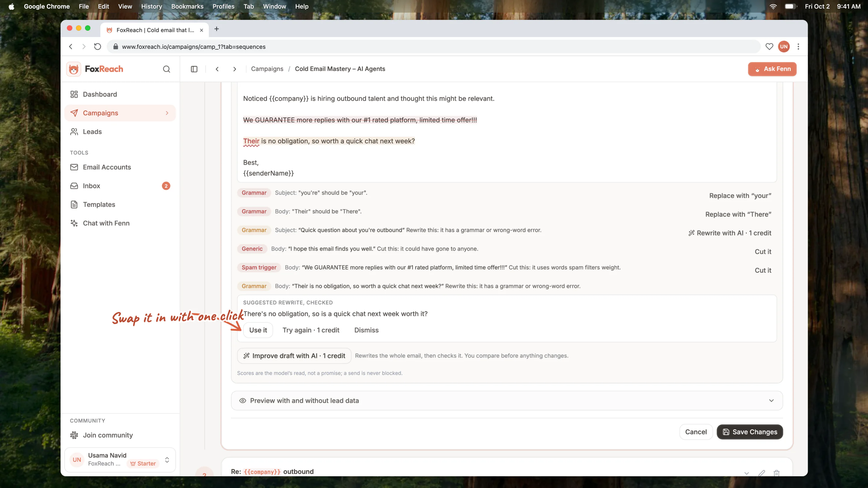Click the browser reload icon
Screen dimensions: 868x488
click(x=97, y=46)
